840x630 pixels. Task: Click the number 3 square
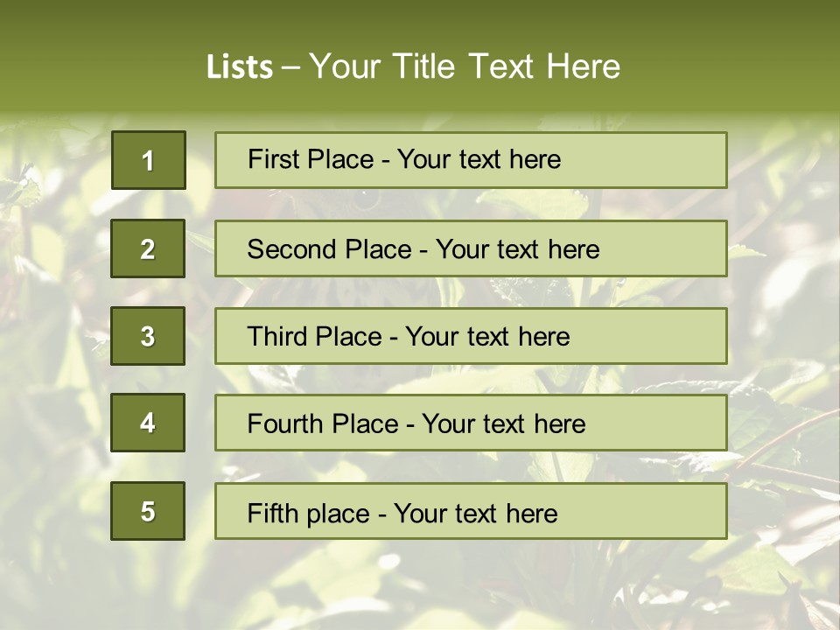click(148, 336)
